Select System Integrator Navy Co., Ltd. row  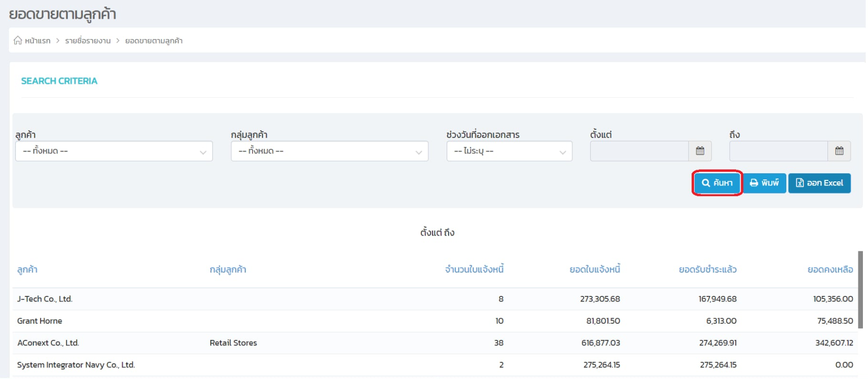[435, 365]
